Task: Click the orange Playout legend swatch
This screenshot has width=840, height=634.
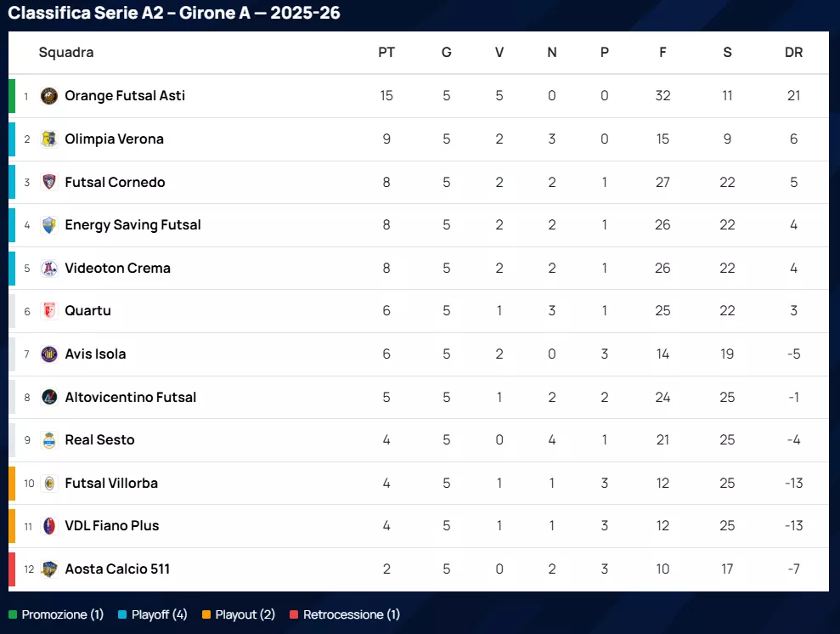Action: coord(206,614)
